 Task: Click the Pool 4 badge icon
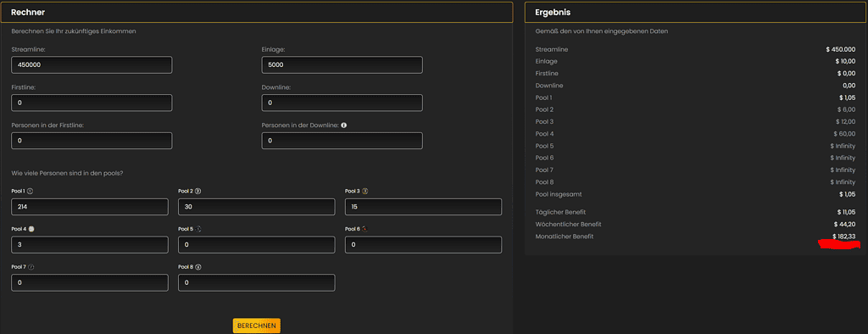click(31, 229)
